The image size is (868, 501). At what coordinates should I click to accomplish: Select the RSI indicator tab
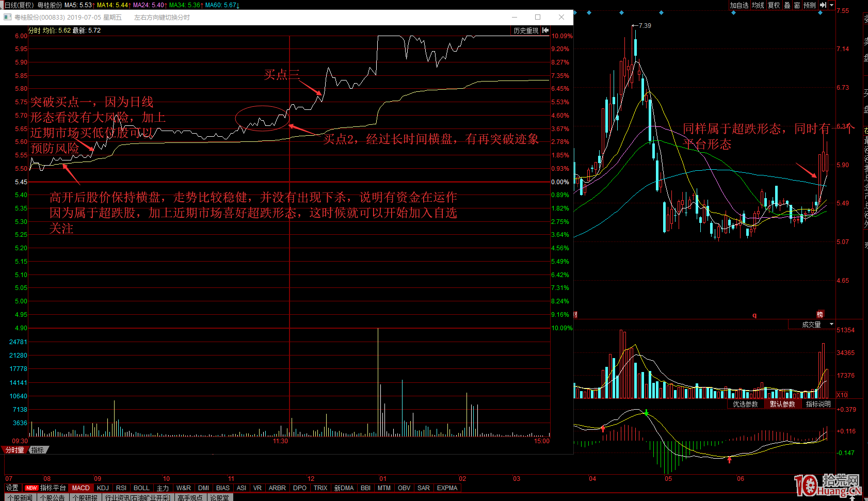(x=121, y=488)
